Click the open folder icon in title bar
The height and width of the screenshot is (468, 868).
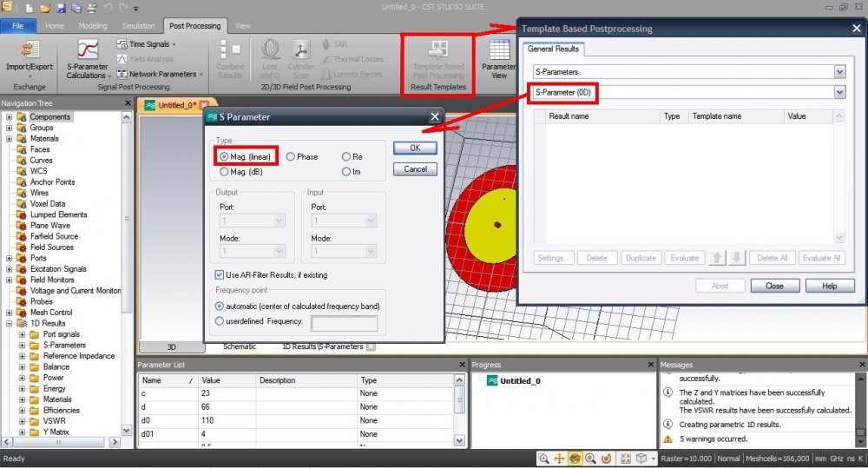(45, 9)
